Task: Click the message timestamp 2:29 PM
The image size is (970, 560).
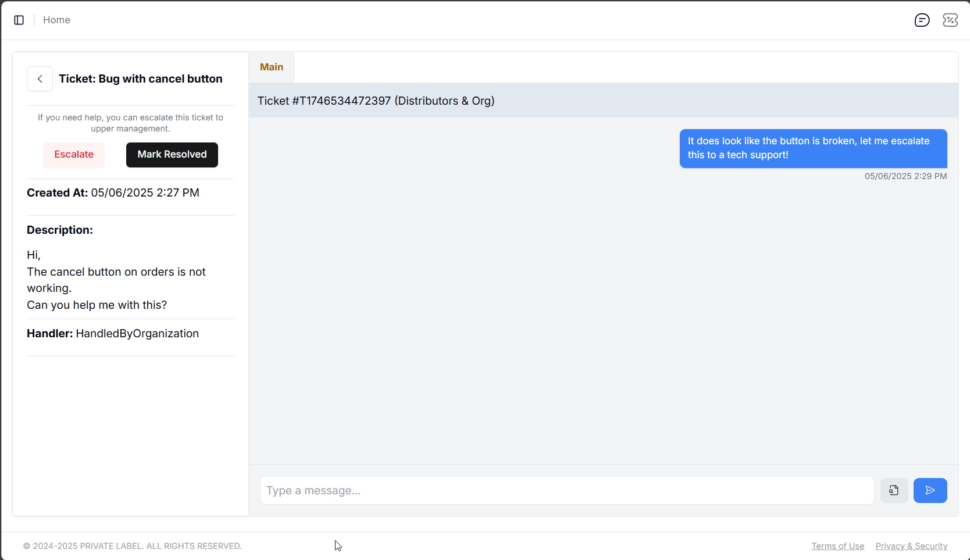Action: click(905, 176)
